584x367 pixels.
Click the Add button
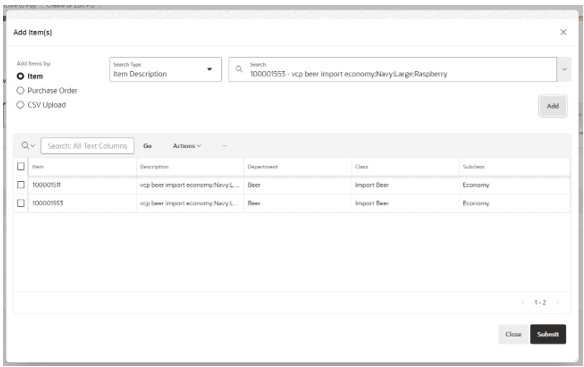click(x=553, y=106)
